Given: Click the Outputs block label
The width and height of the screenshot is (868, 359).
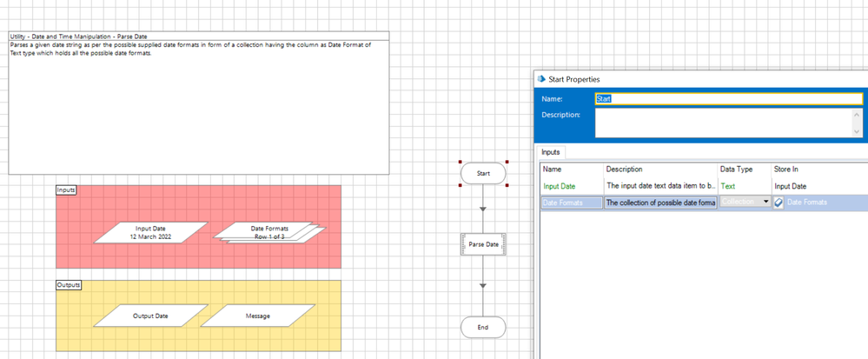Looking at the screenshot, I should pos(69,285).
